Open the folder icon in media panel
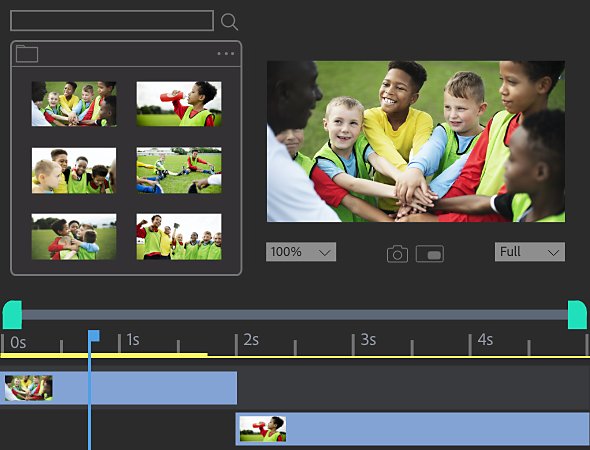Screen dimensions: 590x450 [x=27, y=53]
